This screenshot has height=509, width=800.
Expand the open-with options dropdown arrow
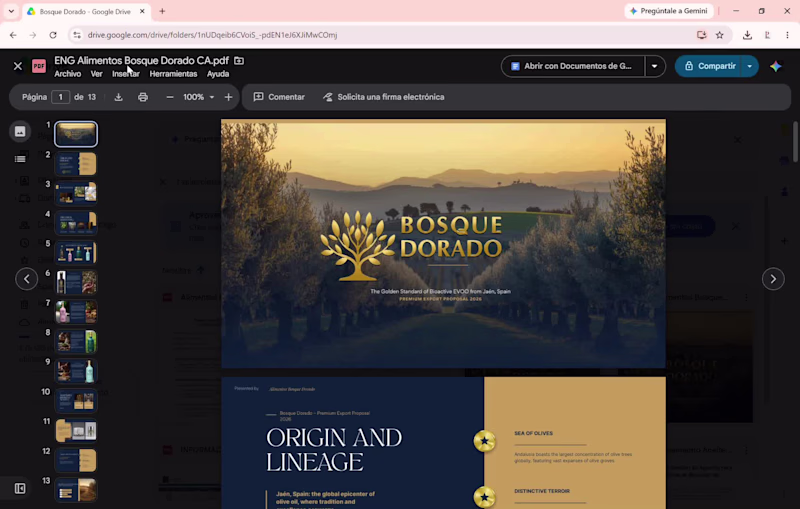coord(655,66)
